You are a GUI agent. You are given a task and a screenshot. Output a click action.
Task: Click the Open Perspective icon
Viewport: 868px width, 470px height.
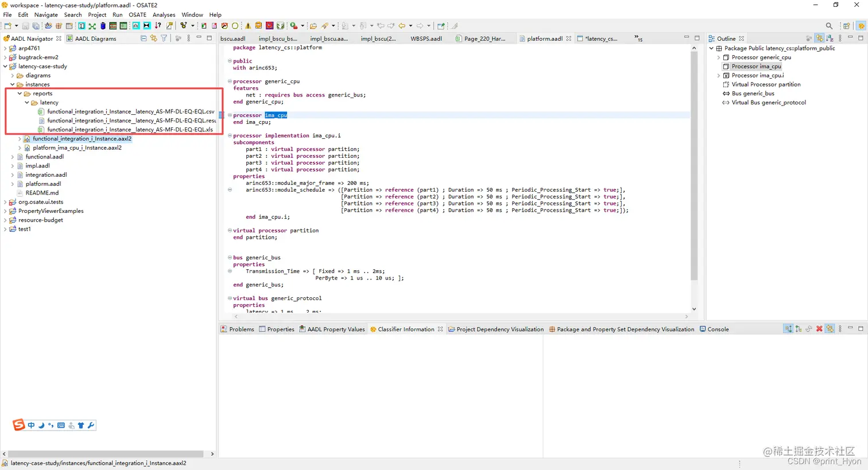coord(846,26)
